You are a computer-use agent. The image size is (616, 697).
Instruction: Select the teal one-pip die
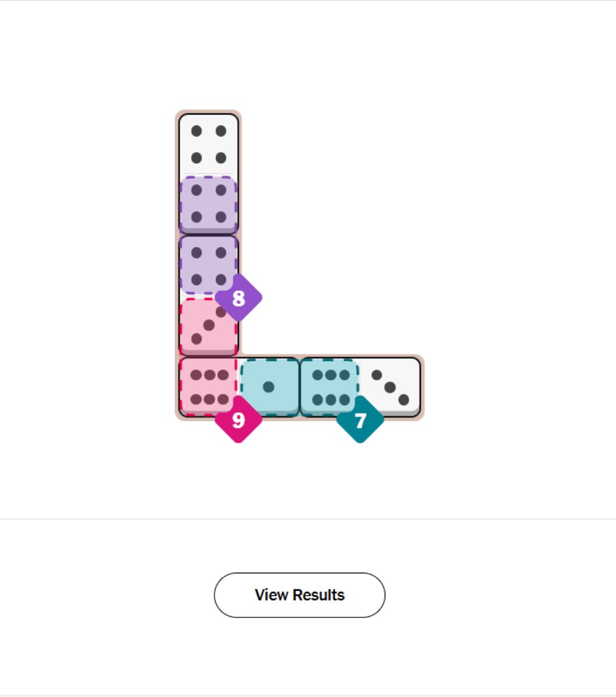point(269,387)
